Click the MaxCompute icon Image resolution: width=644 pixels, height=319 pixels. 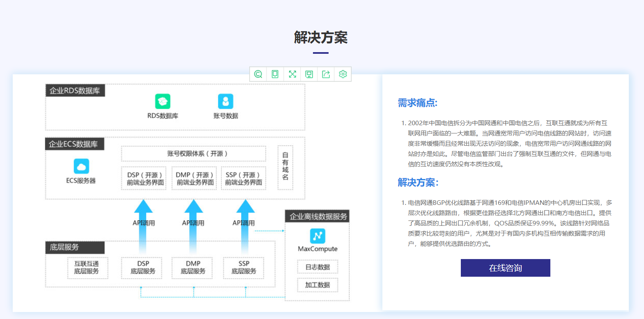317,236
